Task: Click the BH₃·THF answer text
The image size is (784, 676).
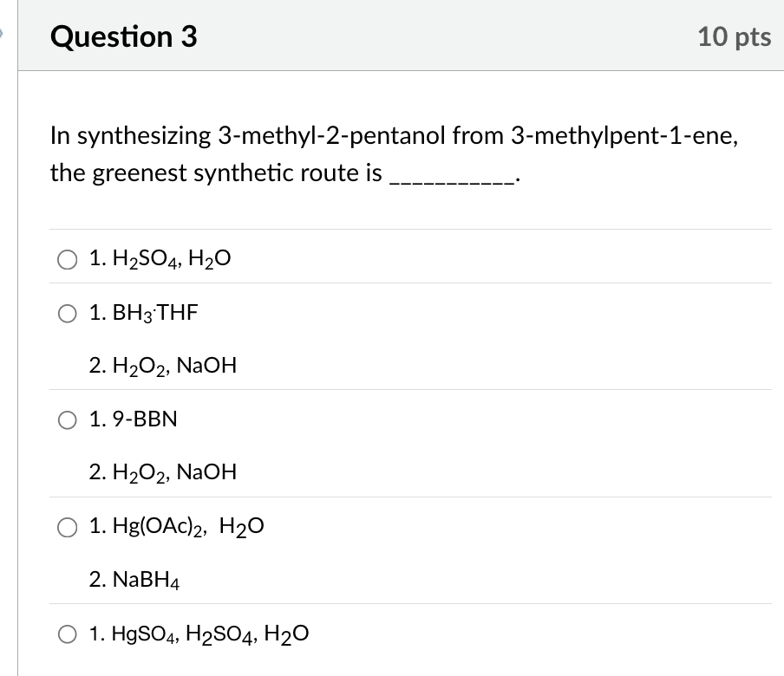Action: [x=142, y=313]
